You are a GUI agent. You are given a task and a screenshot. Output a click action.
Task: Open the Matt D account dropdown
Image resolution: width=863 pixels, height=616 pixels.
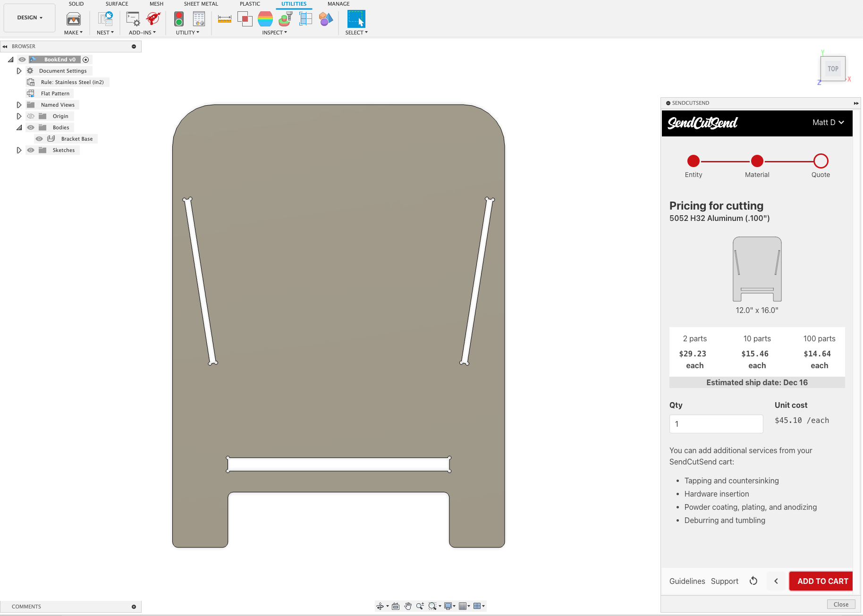(x=828, y=122)
